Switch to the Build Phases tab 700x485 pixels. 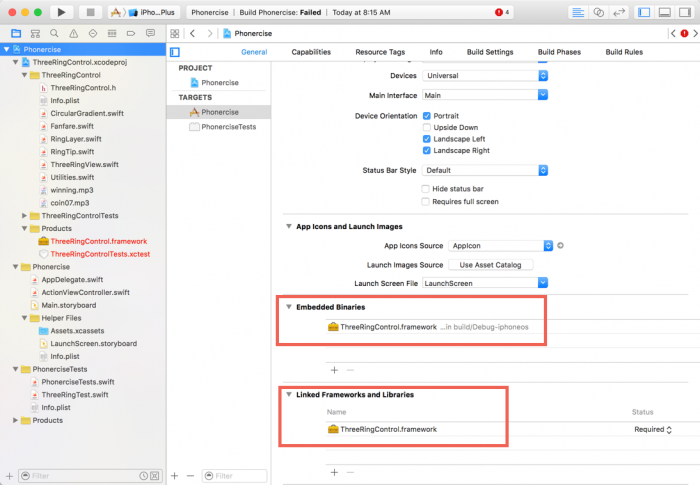(559, 52)
